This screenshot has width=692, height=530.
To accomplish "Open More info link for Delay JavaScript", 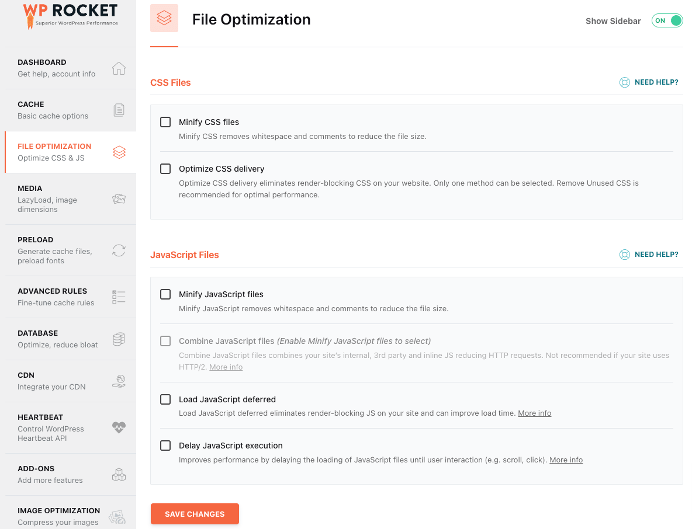I will pyautogui.click(x=566, y=460).
